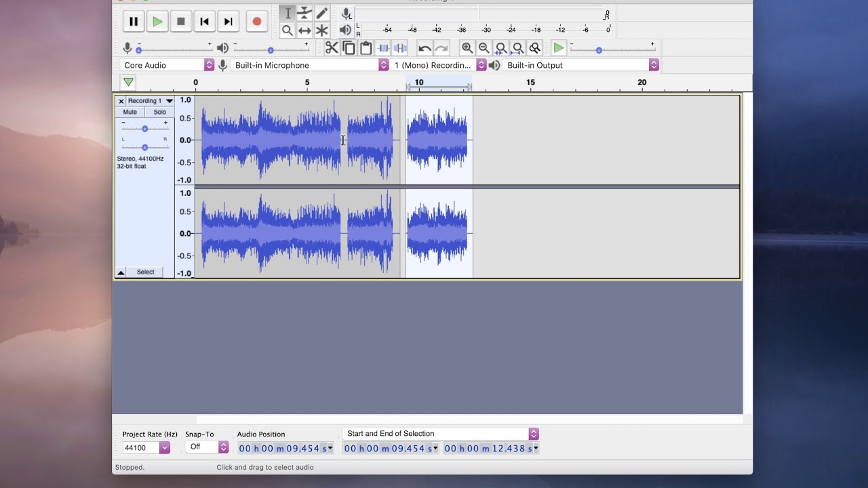868x488 pixels.
Task: Click the track Select button
Action: coord(146,272)
